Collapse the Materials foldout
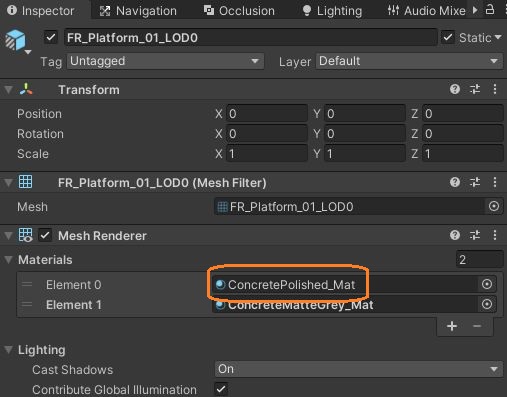This screenshot has height=397, width=507. point(8,260)
